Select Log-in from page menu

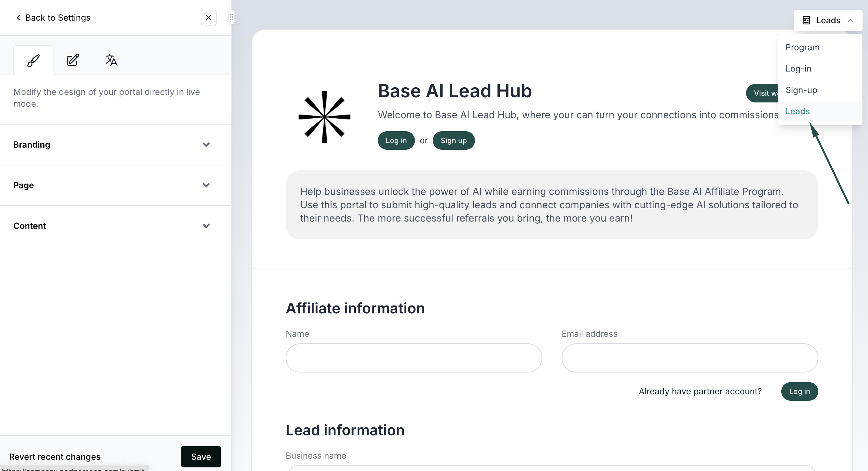[x=798, y=69]
